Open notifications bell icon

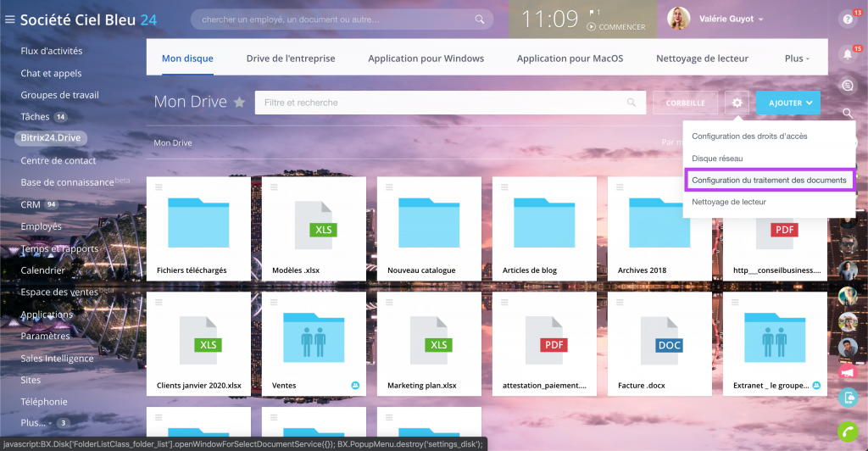coord(847,55)
